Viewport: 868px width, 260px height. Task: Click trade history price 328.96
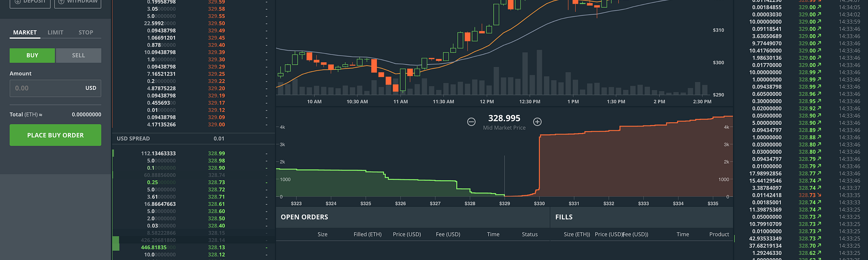click(807, 94)
